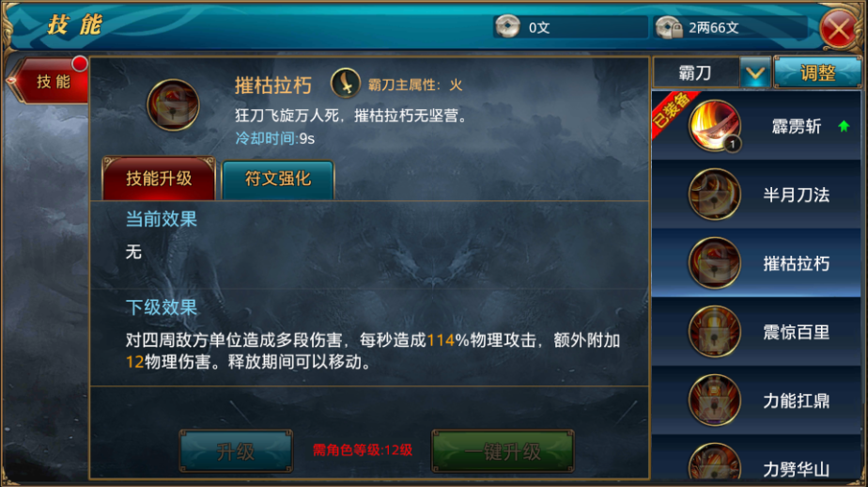Click the locked silver currency icon
This screenshot has height=487, width=868.
click(669, 26)
